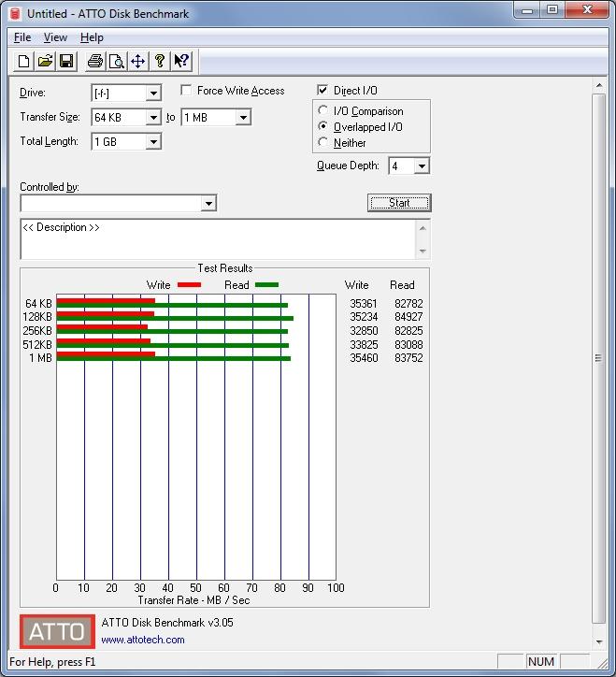Open the Drive dropdown list
Screen dimensions: 616x677
153,94
